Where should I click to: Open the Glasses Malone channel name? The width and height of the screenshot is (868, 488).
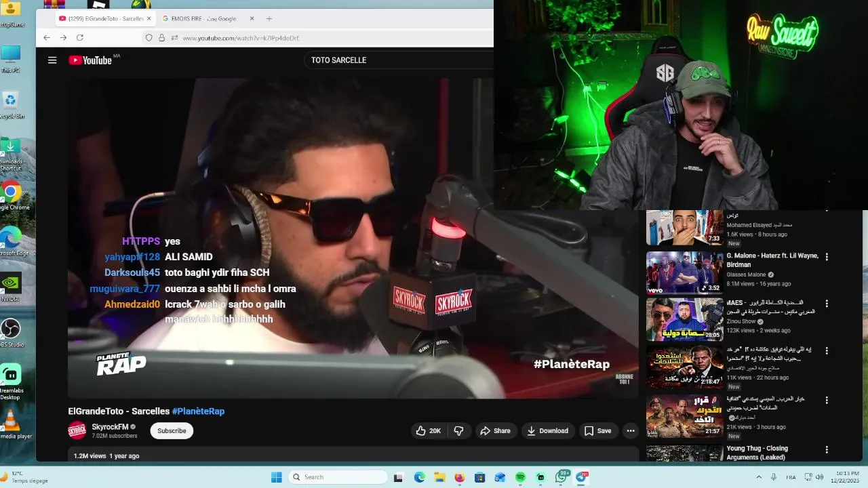tap(746, 274)
